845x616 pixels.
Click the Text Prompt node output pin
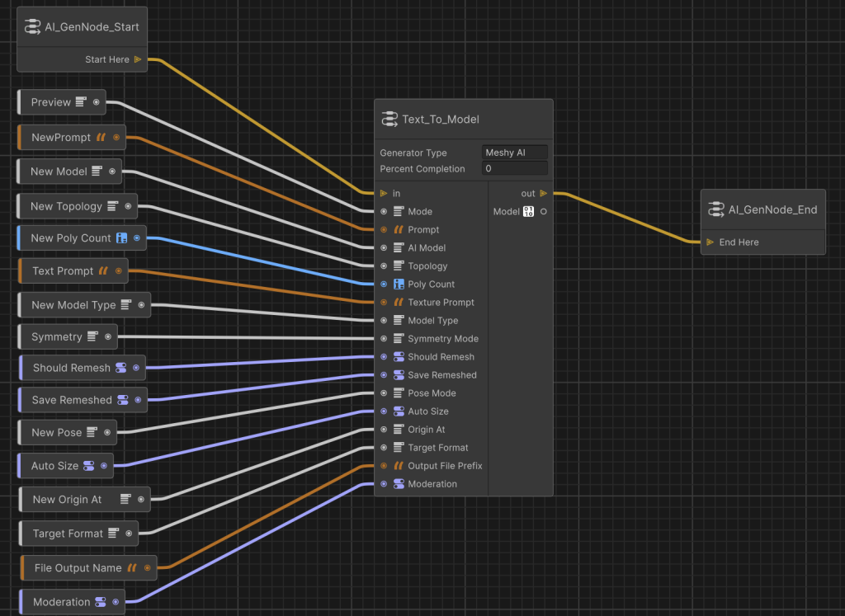click(119, 270)
